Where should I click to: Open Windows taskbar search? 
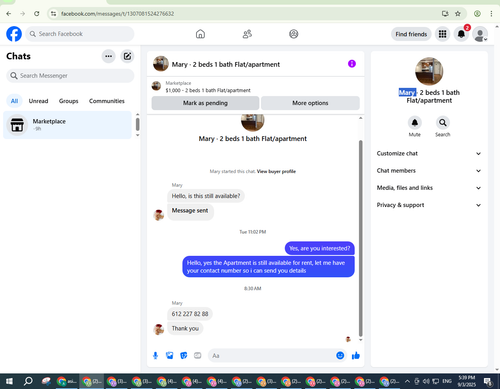28,381
